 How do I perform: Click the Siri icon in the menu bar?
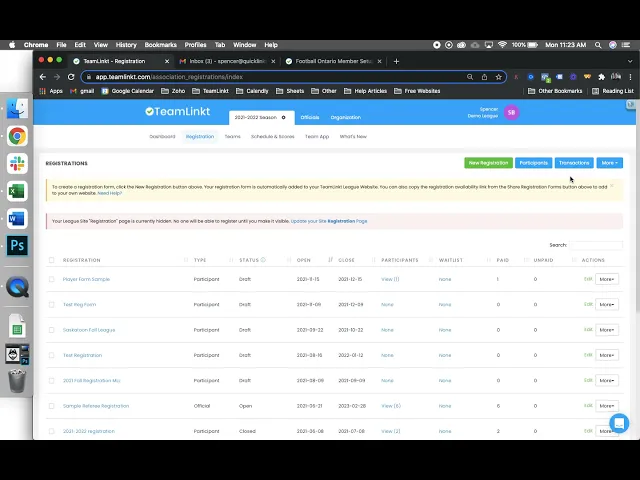tap(612, 45)
